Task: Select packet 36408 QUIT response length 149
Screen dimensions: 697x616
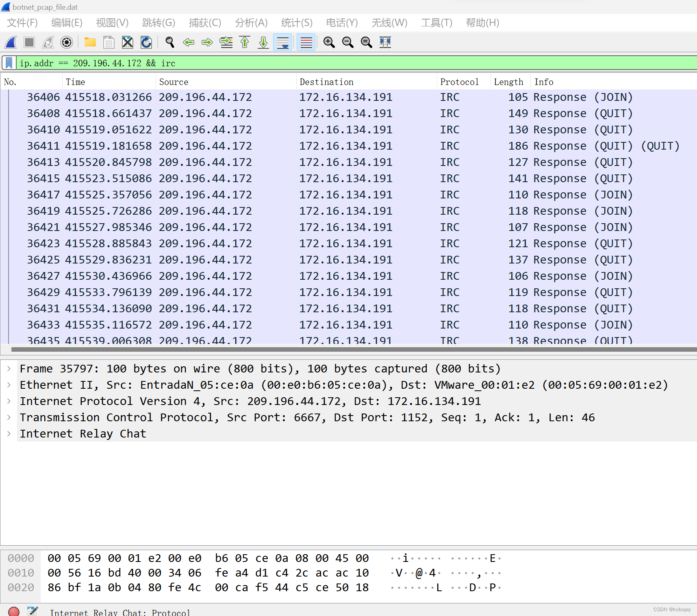Action: pyautogui.click(x=349, y=113)
